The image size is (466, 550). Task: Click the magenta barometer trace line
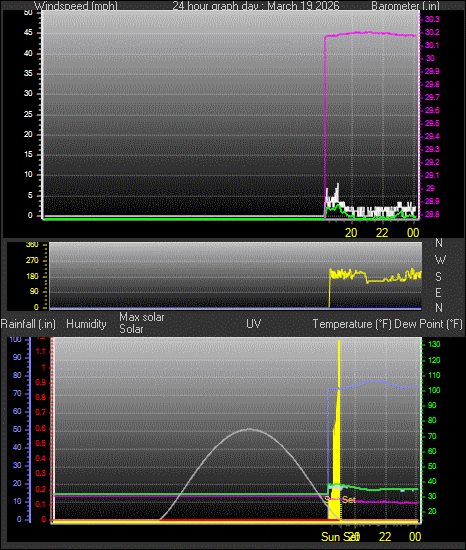(372, 33)
